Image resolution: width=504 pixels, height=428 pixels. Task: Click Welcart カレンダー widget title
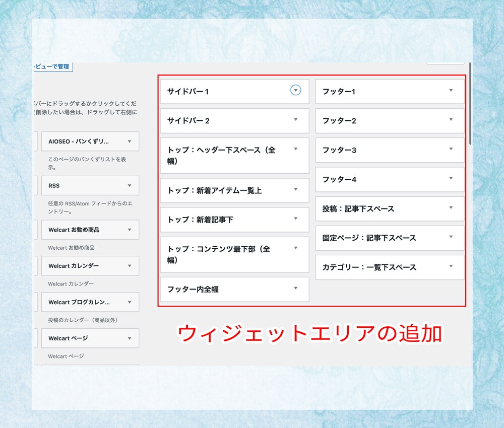tap(74, 266)
